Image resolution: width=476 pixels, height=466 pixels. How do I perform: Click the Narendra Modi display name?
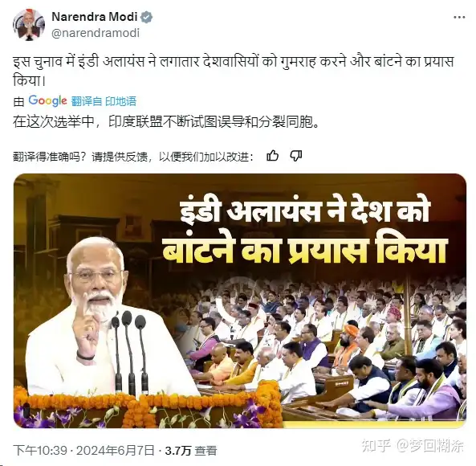[x=95, y=17]
